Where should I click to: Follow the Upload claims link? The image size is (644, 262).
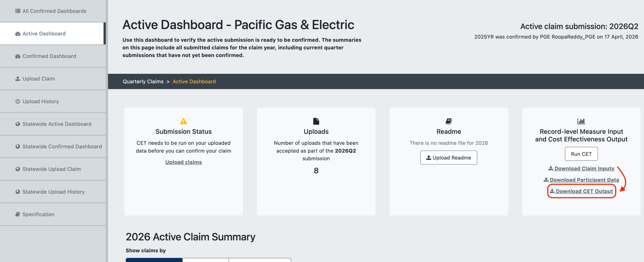(x=184, y=162)
